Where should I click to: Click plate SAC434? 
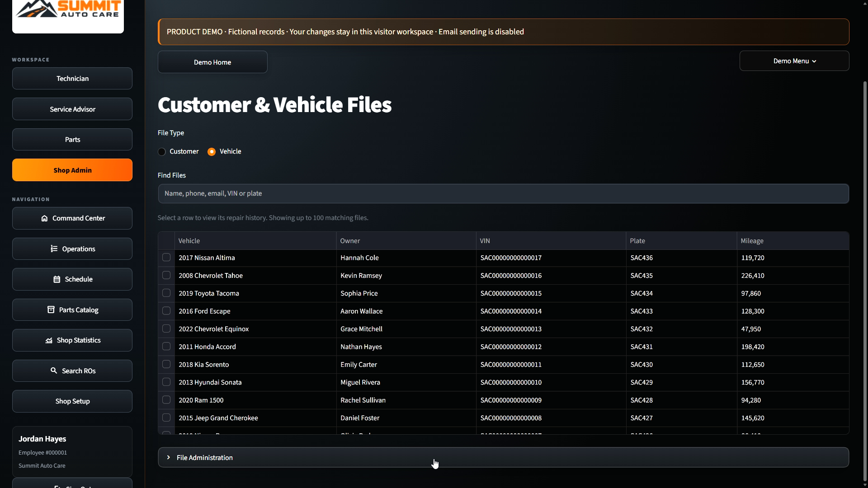click(642, 293)
